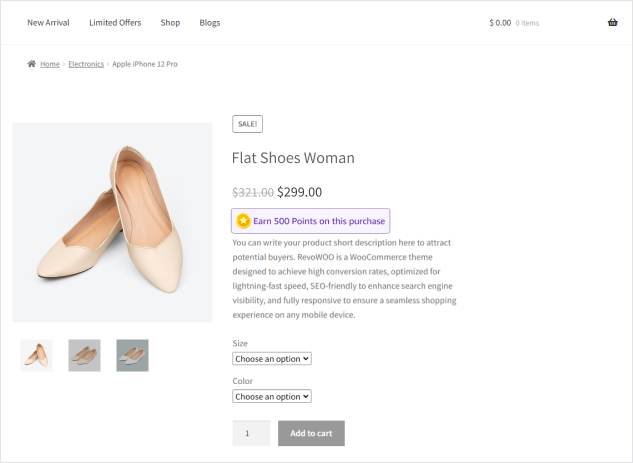Expand the Color options dropdown
Screen dimensions: 633x463
(272, 396)
